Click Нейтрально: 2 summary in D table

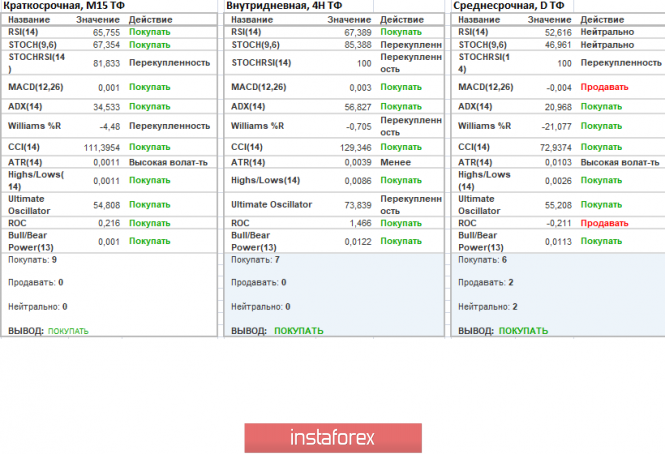[488, 307]
